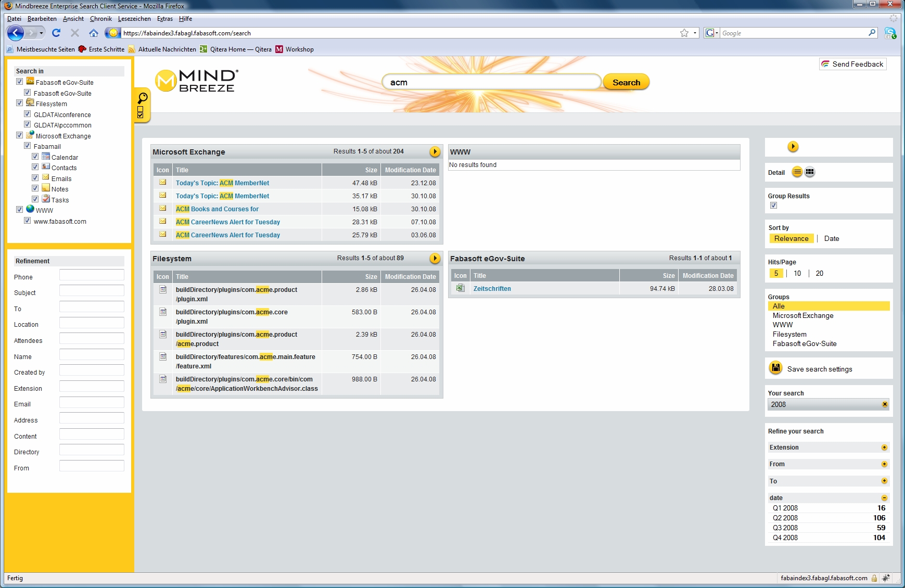Sort results by Date

[832, 238]
